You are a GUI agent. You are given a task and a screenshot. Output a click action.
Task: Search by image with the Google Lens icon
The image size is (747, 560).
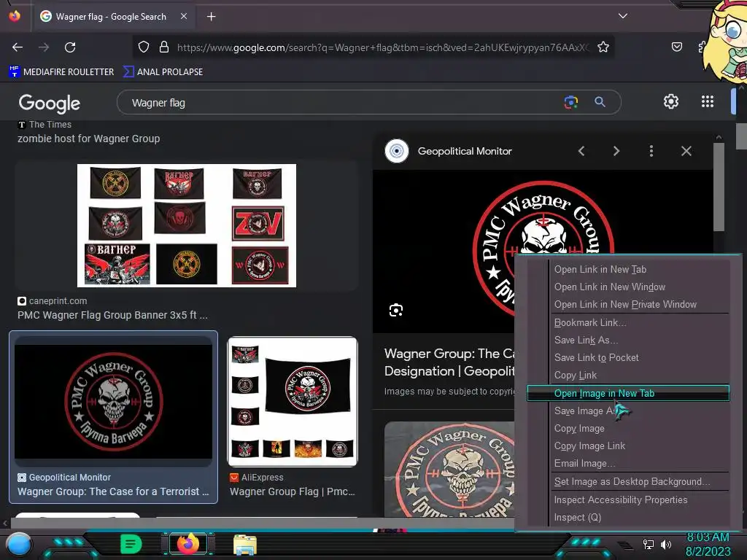570,102
